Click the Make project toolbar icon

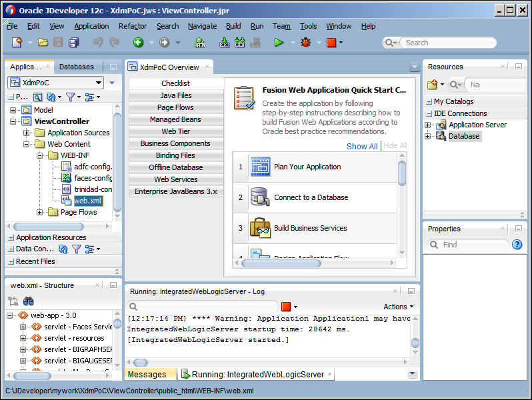tap(224, 43)
